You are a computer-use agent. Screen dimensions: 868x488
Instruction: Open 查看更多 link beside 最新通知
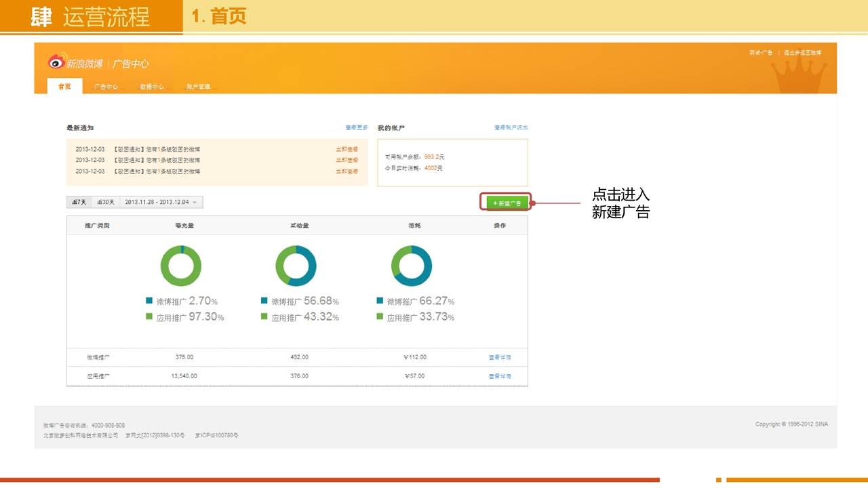pos(356,127)
